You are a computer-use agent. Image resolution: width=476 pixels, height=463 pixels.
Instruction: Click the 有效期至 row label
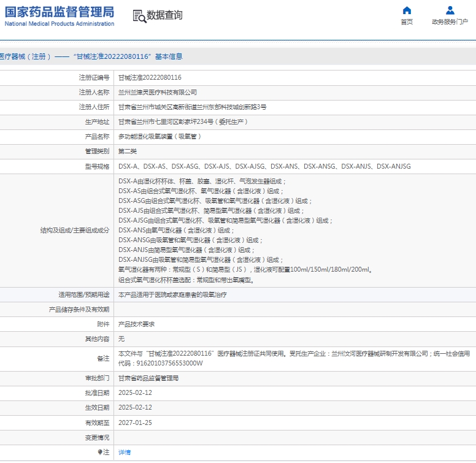[97, 423]
